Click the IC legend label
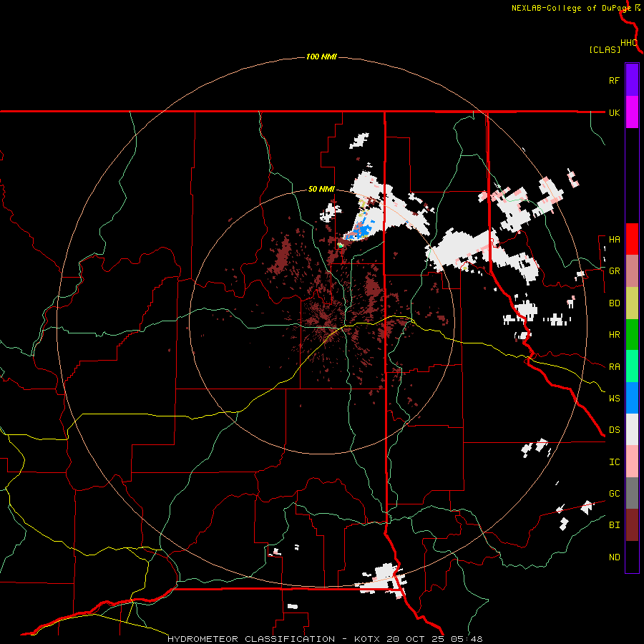This screenshot has width=644, height=644. (614, 462)
